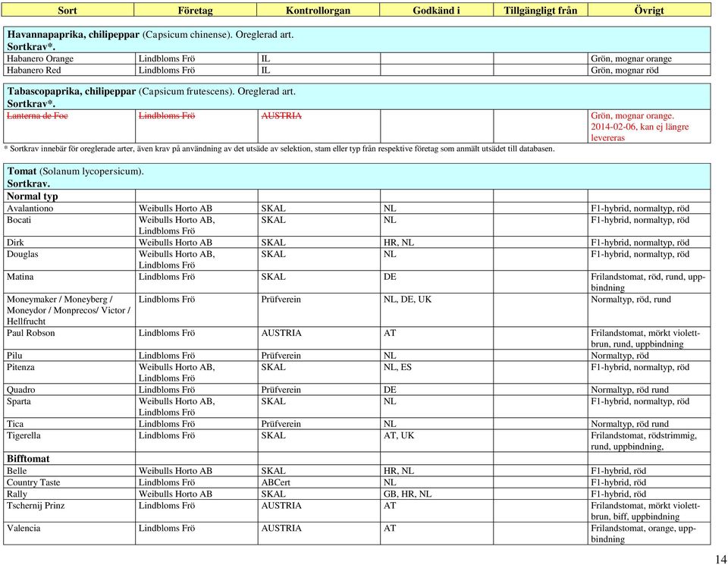Click the "GB, HR, NL" cell
Image resolution: width=728 pixels, height=565 pixels.
coord(408,494)
